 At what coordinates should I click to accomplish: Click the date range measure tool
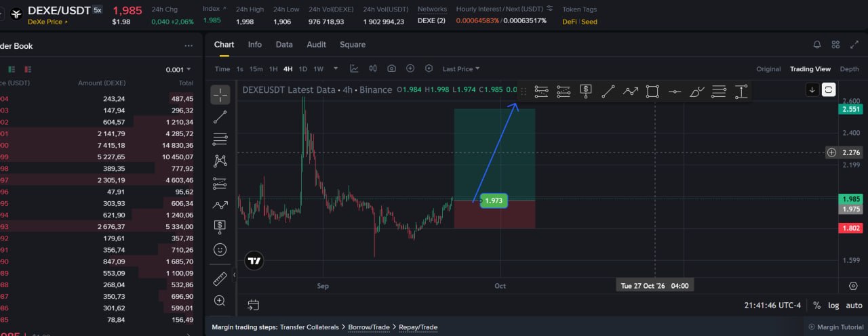click(741, 91)
